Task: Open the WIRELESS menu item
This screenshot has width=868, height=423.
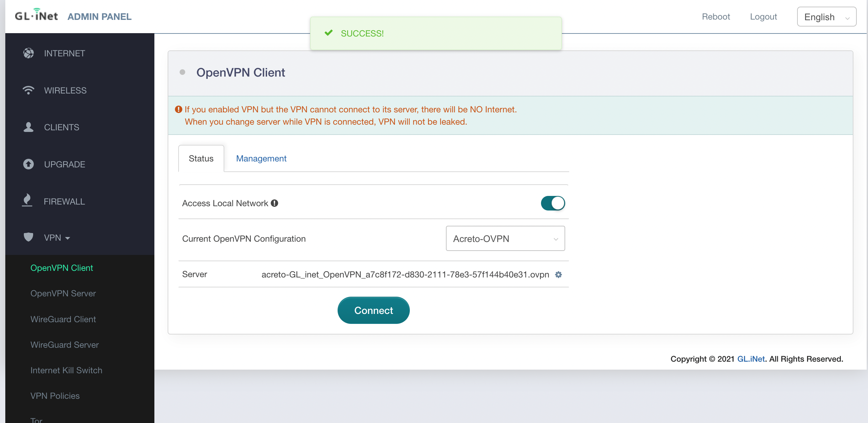Action: 65,90
